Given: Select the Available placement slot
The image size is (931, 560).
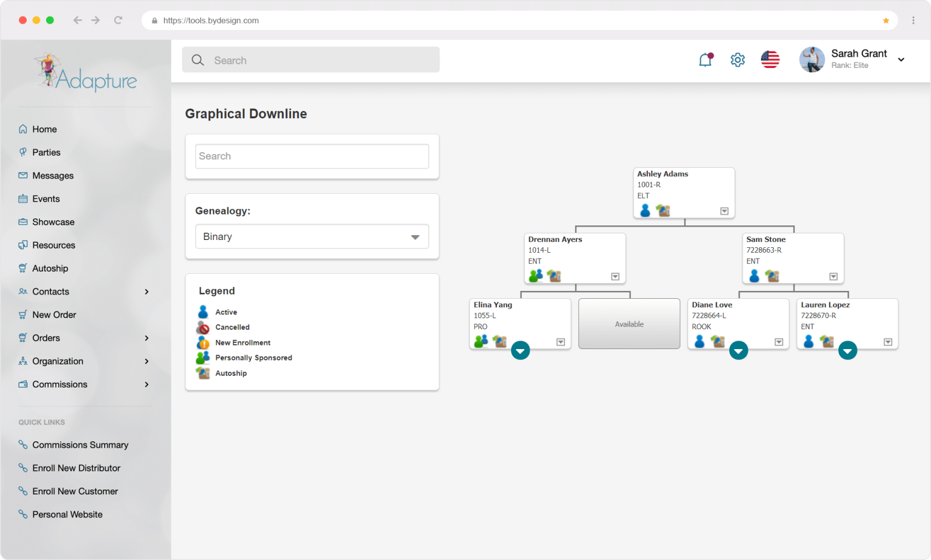Looking at the screenshot, I should 629,324.
